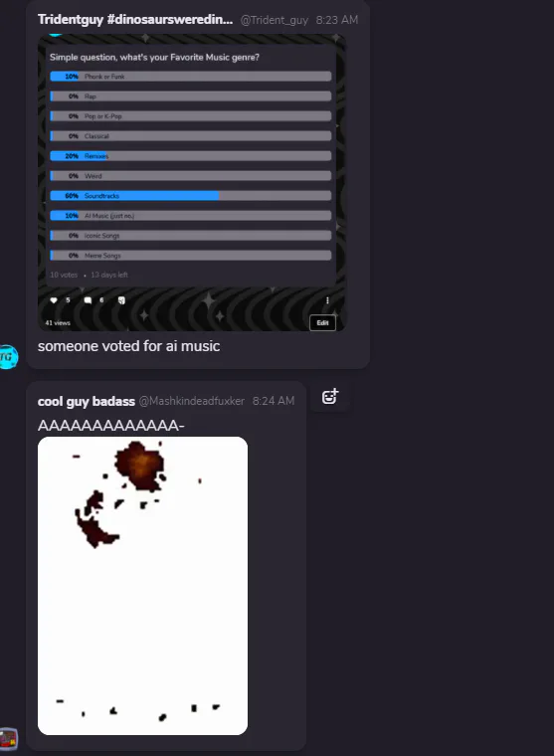Select the Soundtracks poll option
Viewport: 554px width, 756px height.
click(191, 196)
